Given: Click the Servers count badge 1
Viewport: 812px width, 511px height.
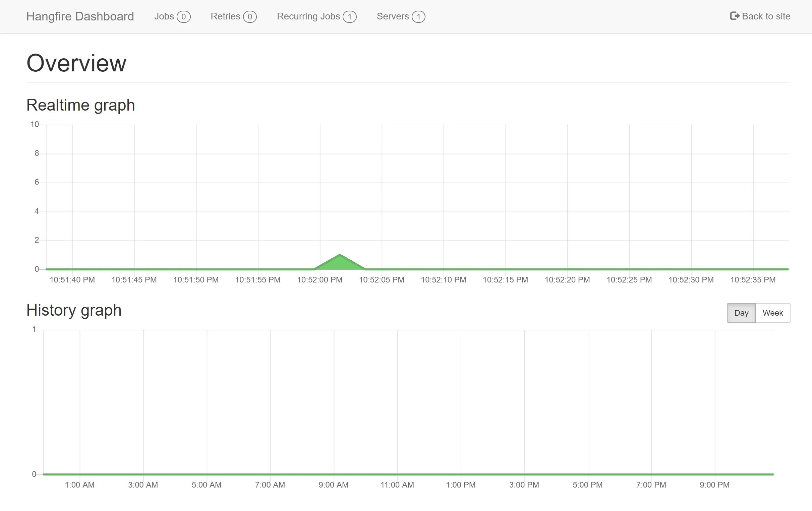Looking at the screenshot, I should tap(418, 16).
